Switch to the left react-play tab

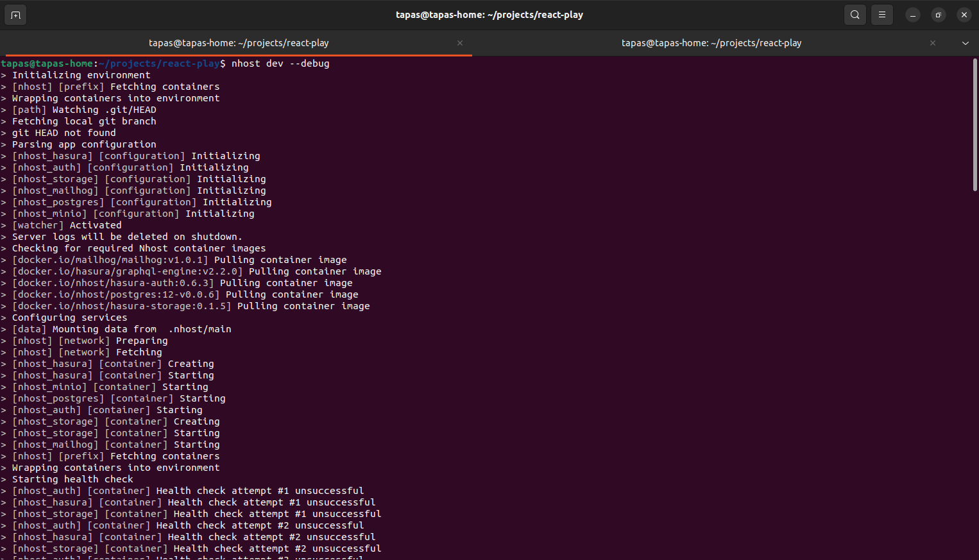pyautogui.click(x=239, y=43)
